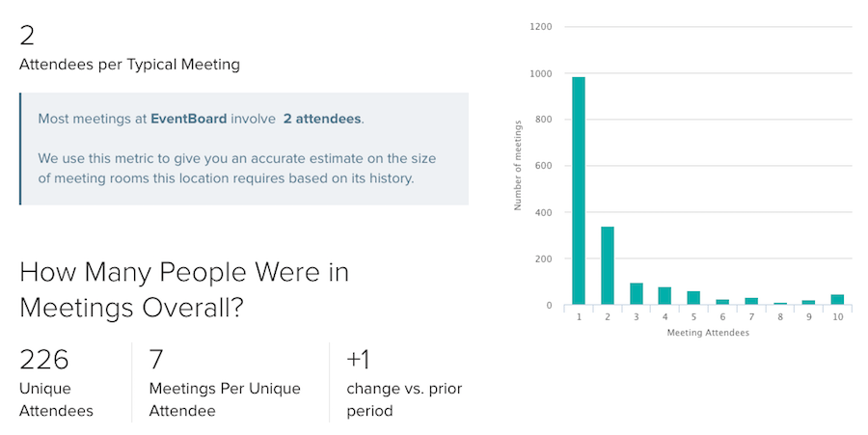Click the 'How Many People Were in Meetings Overall?' heading
The image size is (868, 435).
pyautogui.click(x=184, y=289)
